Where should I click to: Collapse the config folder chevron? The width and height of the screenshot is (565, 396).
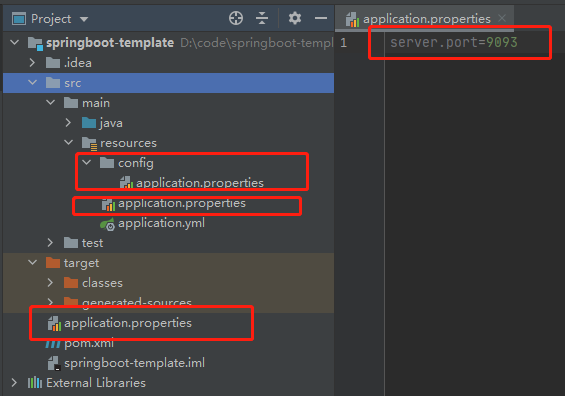[x=86, y=163]
